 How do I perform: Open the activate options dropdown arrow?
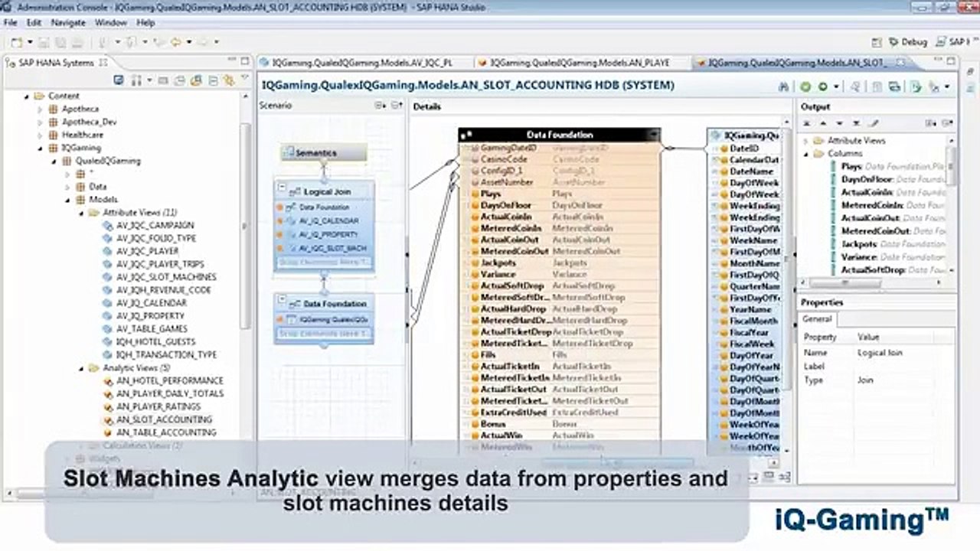(x=836, y=87)
